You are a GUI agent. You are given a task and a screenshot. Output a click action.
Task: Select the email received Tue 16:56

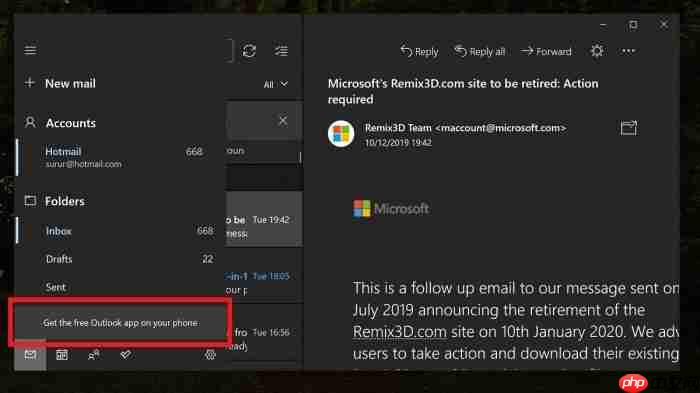coord(264,333)
